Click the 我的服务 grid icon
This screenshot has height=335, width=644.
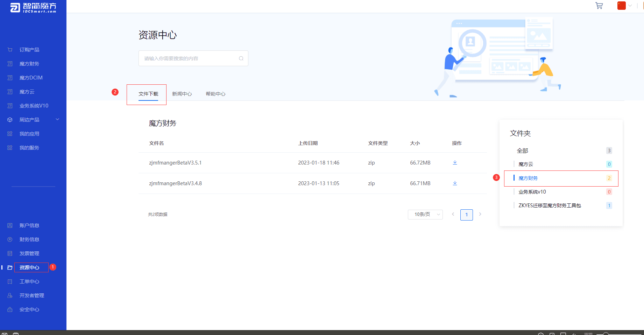click(10, 148)
